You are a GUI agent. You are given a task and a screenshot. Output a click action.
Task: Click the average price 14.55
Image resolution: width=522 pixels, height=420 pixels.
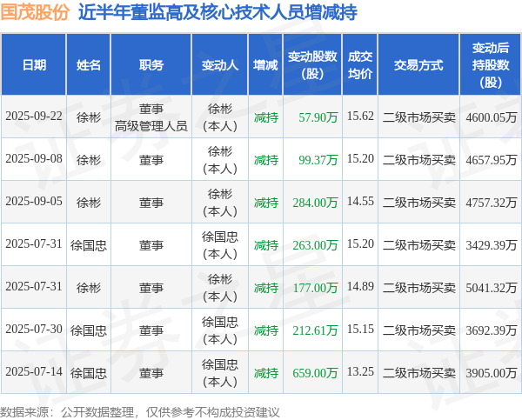(360, 202)
